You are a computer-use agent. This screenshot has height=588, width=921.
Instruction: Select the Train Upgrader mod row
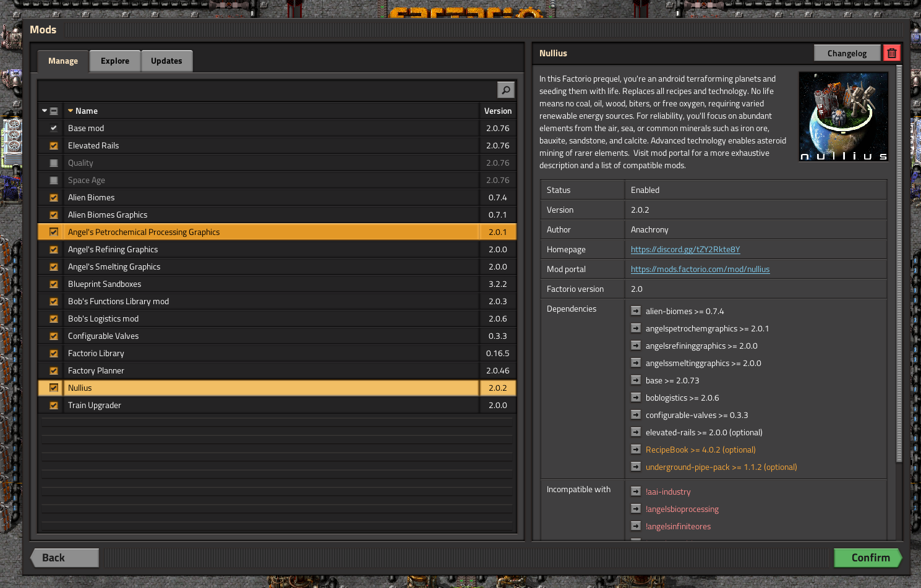(x=277, y=406)
